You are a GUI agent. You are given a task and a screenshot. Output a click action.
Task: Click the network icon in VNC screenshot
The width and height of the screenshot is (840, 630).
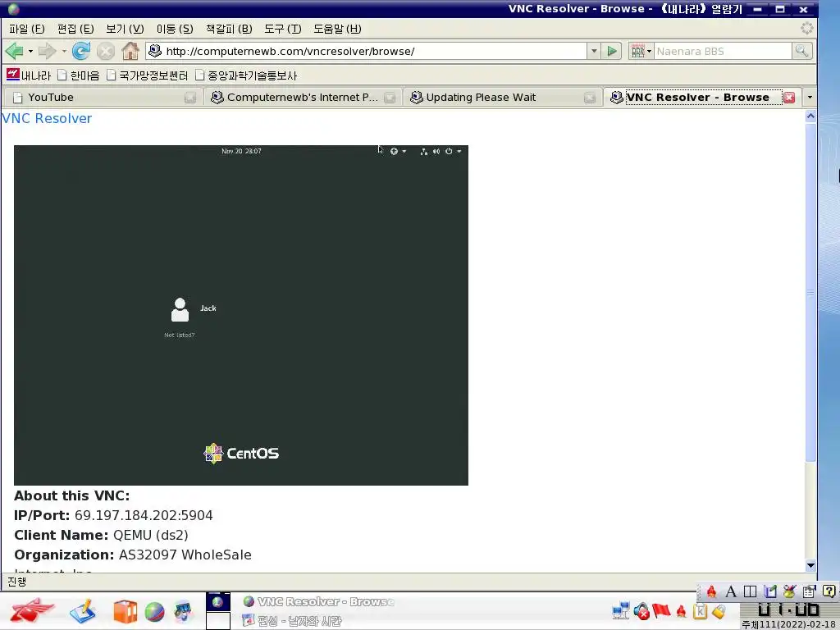tap(424, 152)
